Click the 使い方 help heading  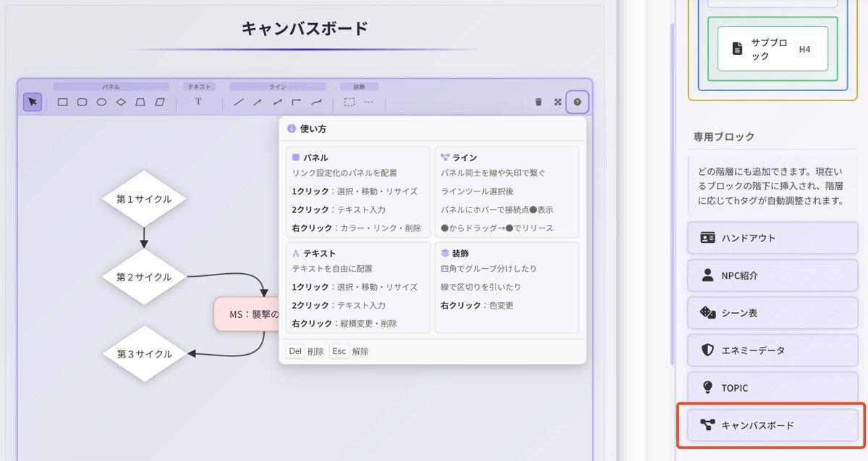coord(312,129)
